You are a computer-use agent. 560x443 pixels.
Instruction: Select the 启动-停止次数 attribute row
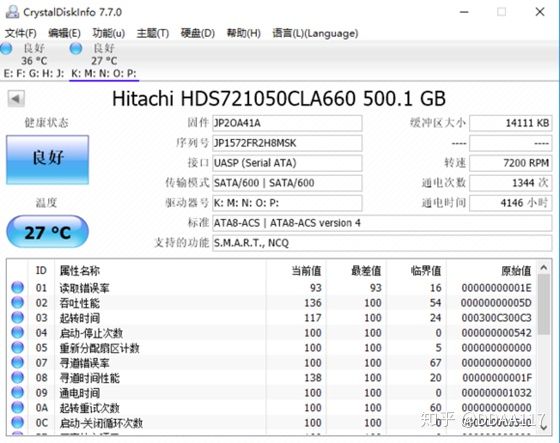[271, 333]
